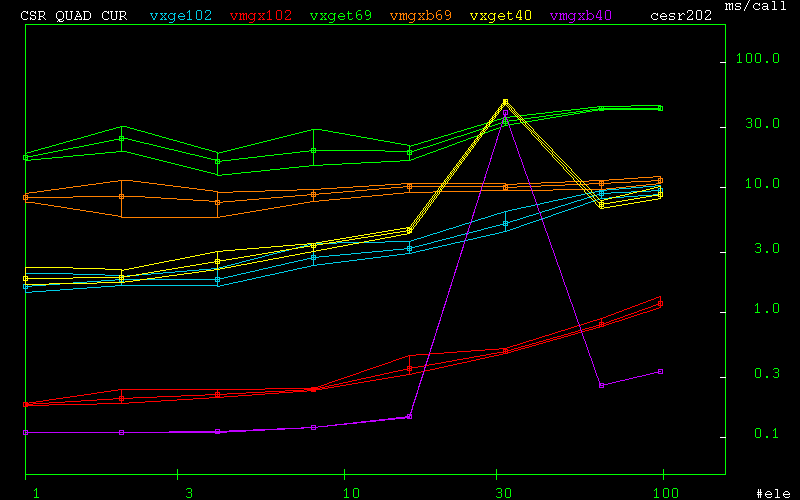This screenshot has width=800, height=500.
Task: Click the purple vmgxb40 peak data marker
Action: [506, 113]
